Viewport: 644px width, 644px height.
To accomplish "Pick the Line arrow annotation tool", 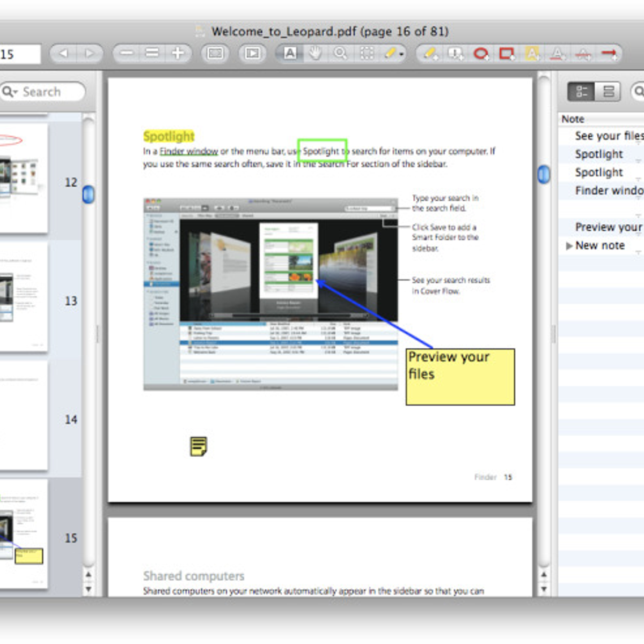I will pyautogui.click(x=609, y=54).
